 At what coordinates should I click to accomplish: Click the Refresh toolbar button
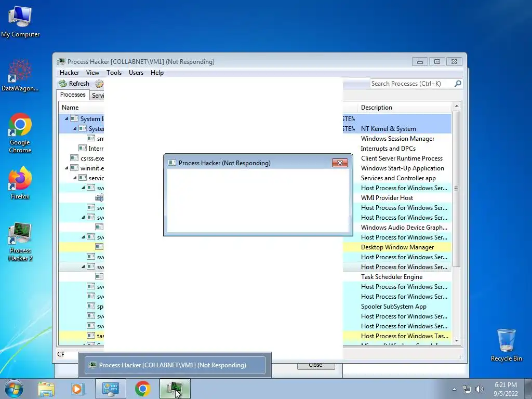click(74, 84)
